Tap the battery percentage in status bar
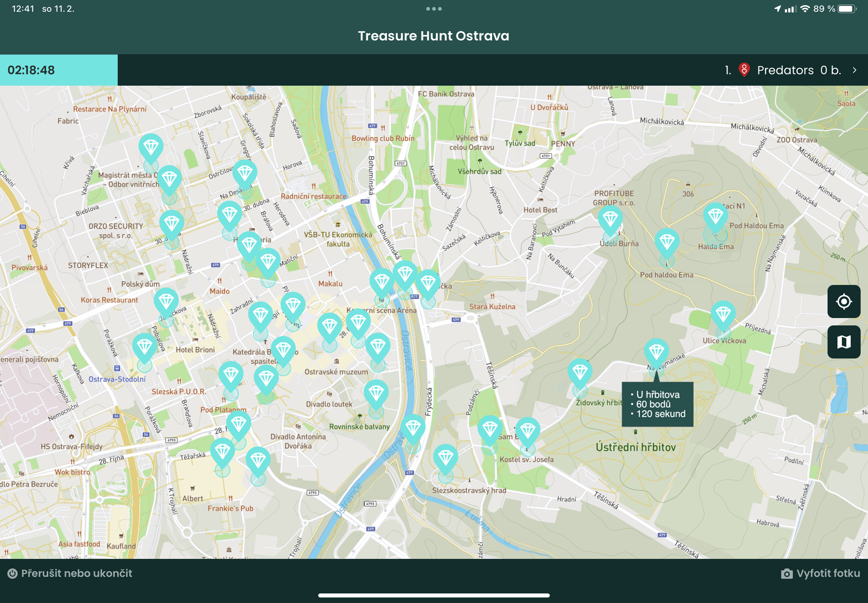 pos(824,9)
